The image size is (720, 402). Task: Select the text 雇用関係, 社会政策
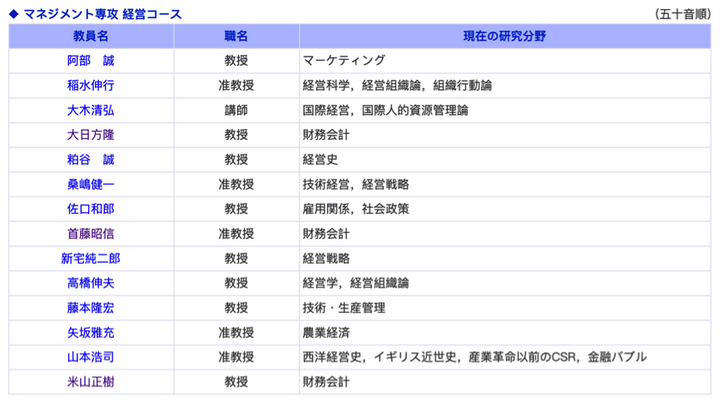tap(356, 209)
